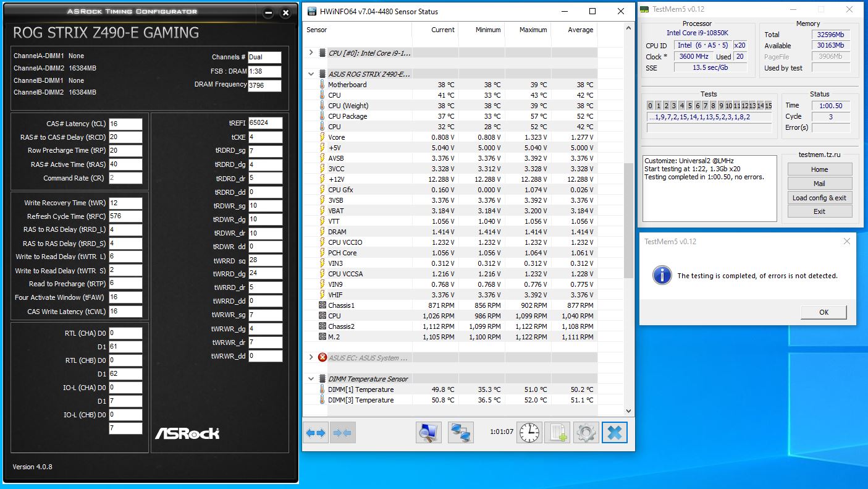Click the Refresh Cycle Time (tRFC) field
868x489 pixels.
click(125, 216)
